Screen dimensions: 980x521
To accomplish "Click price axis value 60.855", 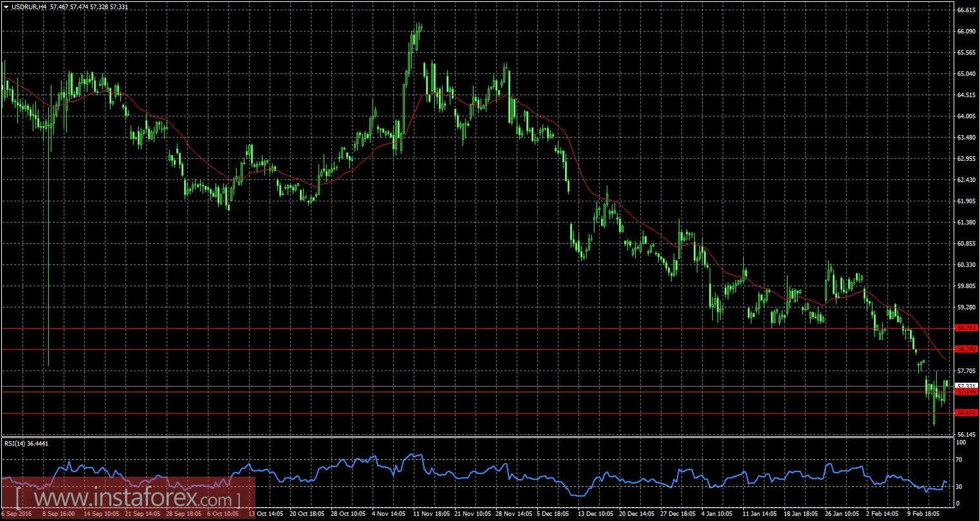I will tap(967, 244).
